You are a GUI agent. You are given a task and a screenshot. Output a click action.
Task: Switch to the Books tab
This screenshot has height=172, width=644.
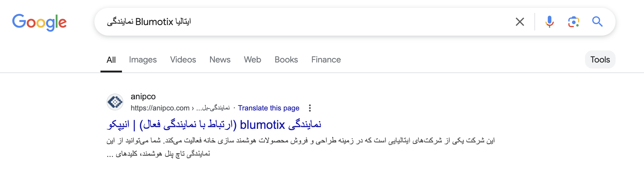click(x=286, y=60)
